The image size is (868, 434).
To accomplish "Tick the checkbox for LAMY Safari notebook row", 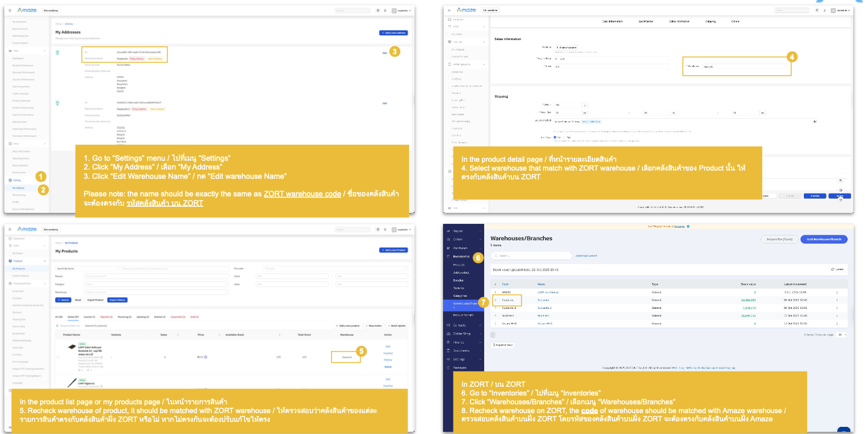I will click(58, 357).
